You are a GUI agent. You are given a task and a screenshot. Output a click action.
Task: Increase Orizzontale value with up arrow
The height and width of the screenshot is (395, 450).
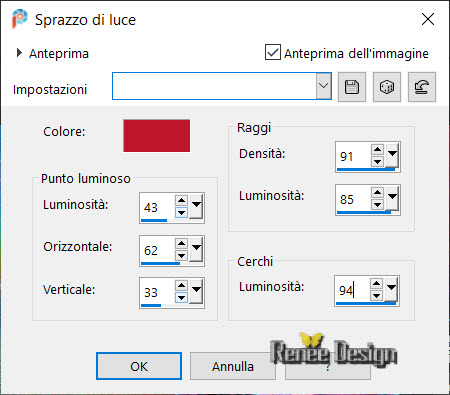[x=181, y=243]
